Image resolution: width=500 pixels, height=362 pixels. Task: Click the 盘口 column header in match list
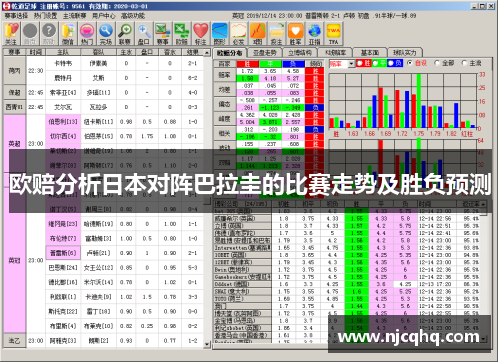tap(147, 52)
